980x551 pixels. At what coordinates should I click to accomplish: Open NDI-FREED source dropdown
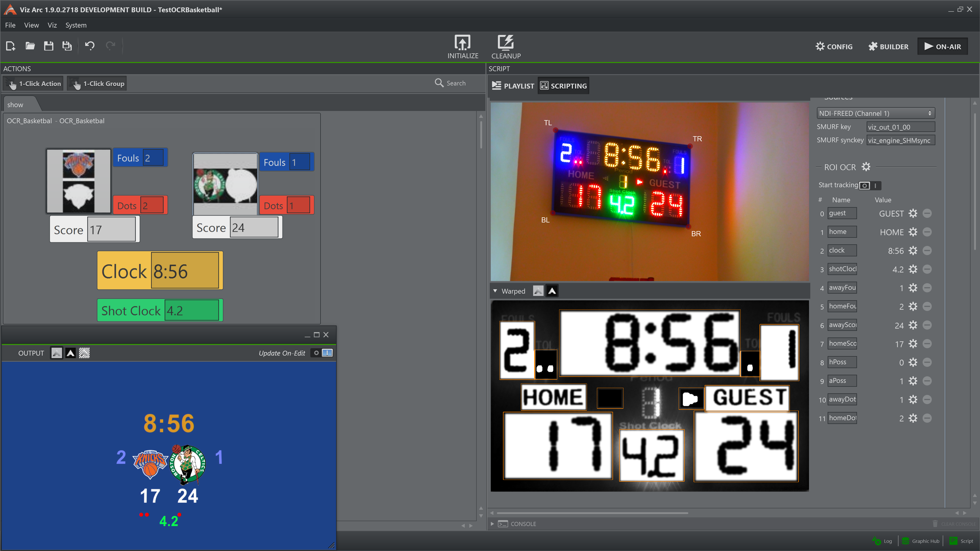[x=875, y=113]
